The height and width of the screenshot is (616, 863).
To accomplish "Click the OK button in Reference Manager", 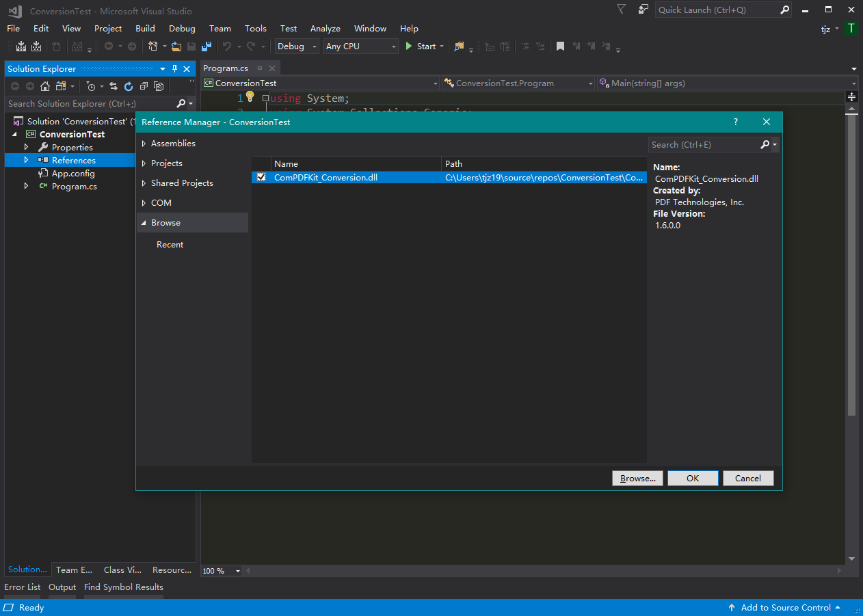I will pyautogui.click(x=693, y=478).
